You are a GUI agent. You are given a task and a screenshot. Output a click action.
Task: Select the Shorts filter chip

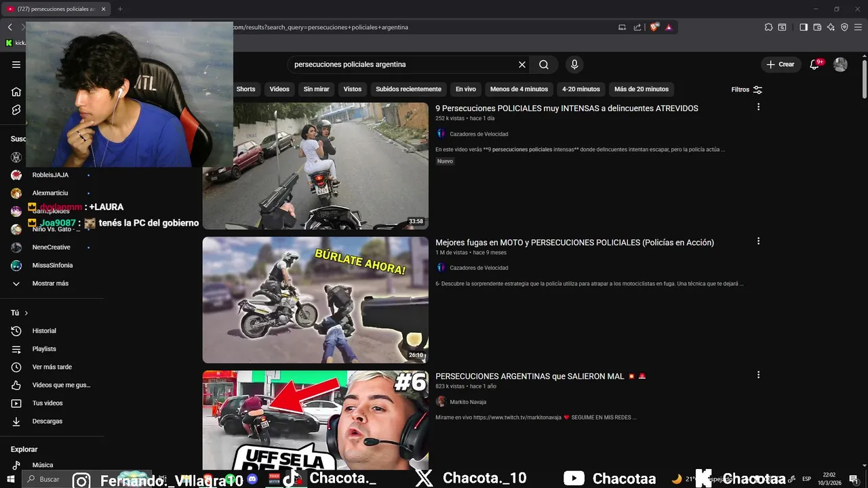pyautogui.click(x=245, y=89)
